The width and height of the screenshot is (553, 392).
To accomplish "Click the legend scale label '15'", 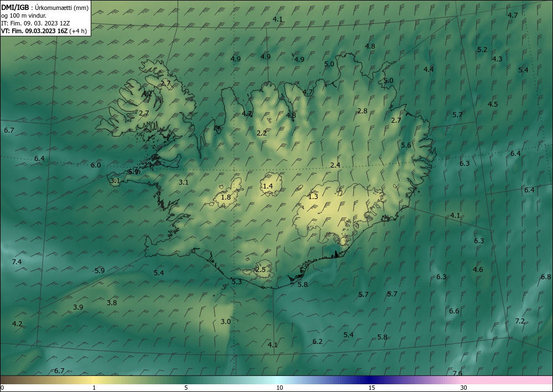I will (x=372, y=388).
